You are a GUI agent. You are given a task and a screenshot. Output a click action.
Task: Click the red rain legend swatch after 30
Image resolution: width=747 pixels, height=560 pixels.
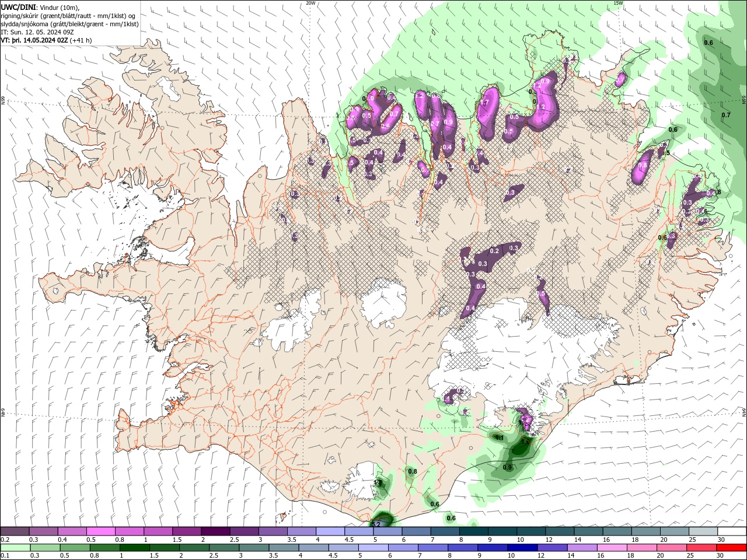point(731,548)
